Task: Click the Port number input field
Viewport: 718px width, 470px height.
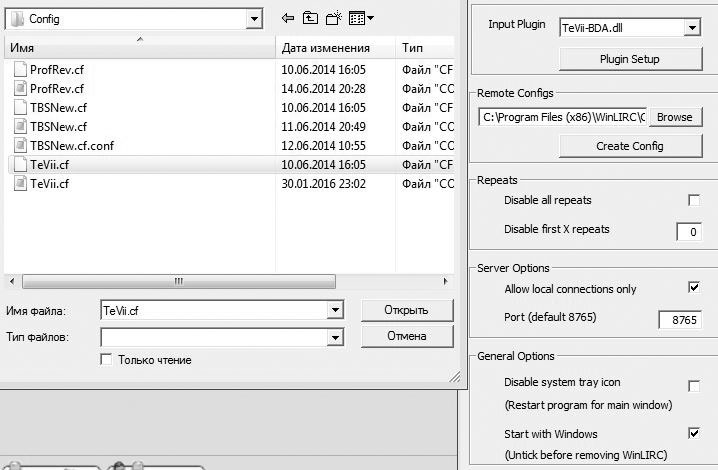Action: coord(679,319)
